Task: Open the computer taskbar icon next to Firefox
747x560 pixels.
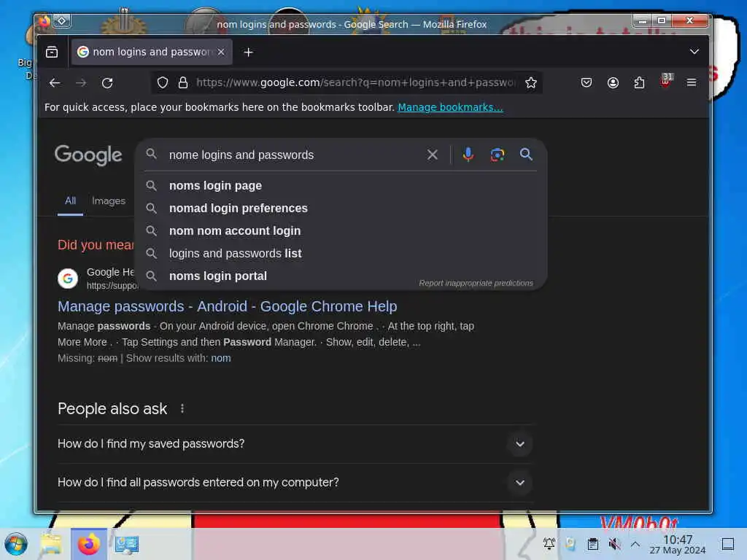Action: (127, 544)
